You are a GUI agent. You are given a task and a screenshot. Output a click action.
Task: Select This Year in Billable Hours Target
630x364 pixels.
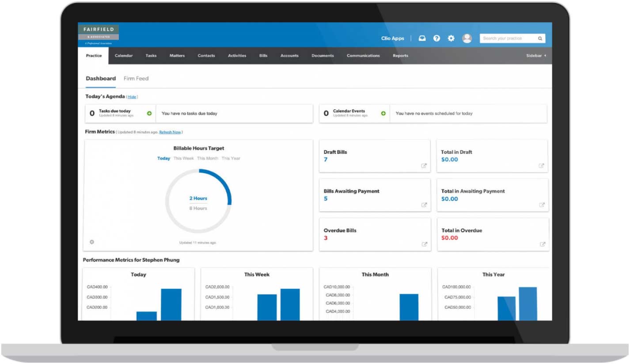(x=231, y=158)
